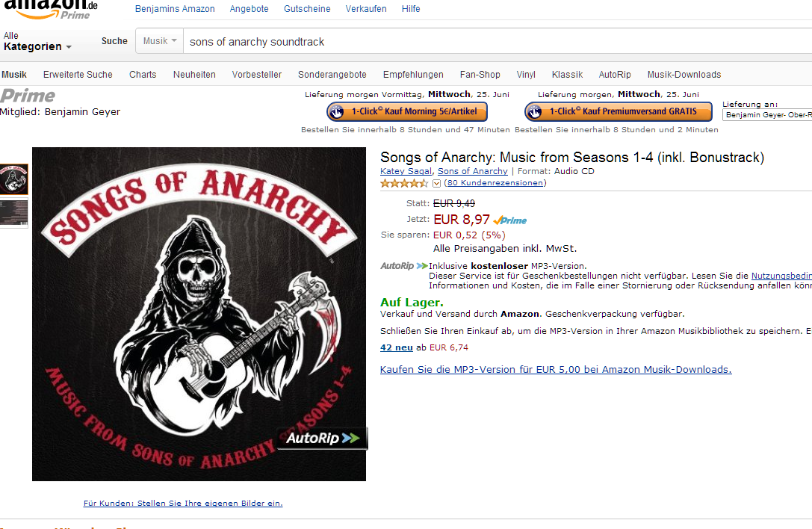Click the Prime membership logo
The image size is (812, 529).
(28, 96)
